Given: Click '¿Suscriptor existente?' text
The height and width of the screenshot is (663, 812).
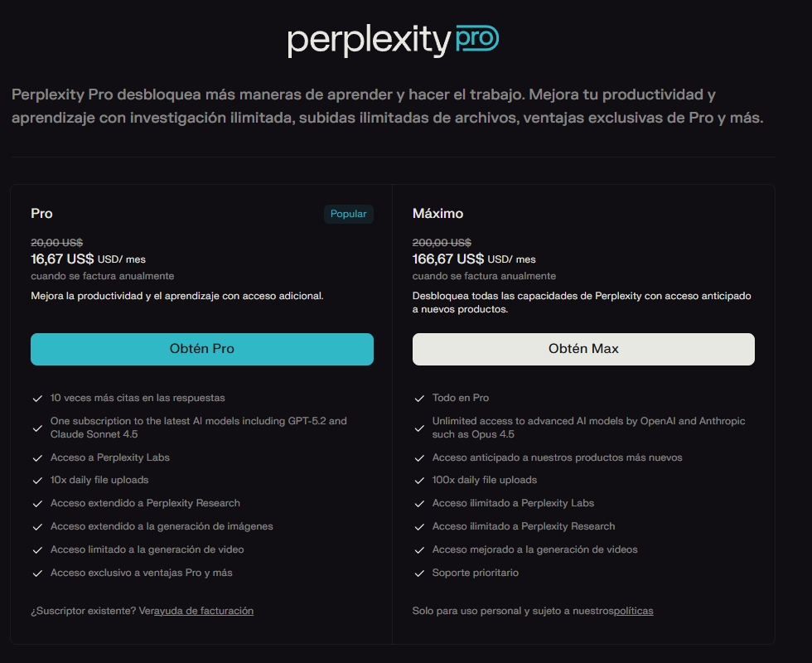Looking at the screenshot, I should (91, 611).
